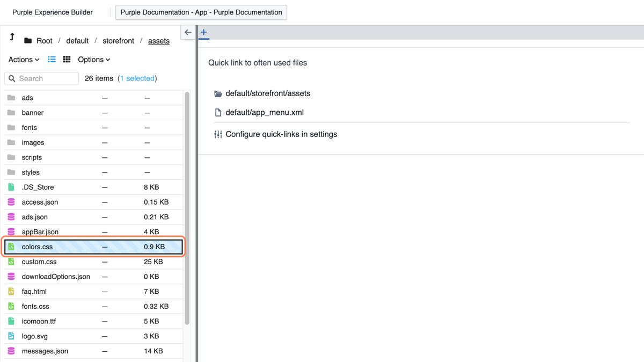This screenshot has height=362, width=644.
Task: Select the custom.css file name
Action: [39, 262]
